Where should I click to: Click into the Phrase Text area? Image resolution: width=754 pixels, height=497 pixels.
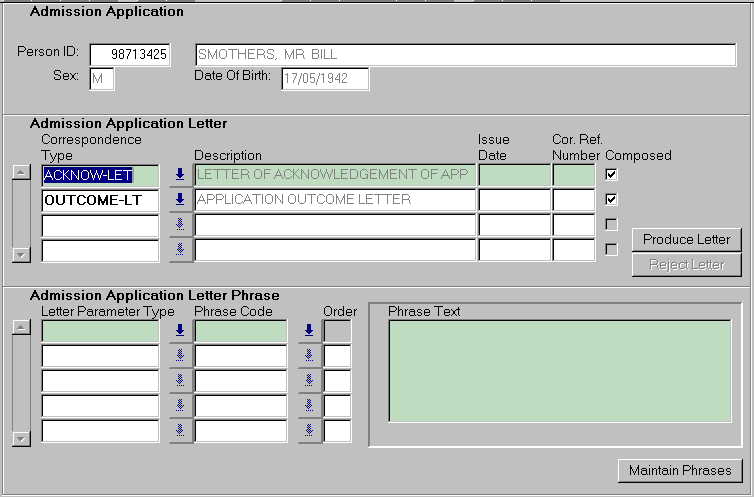(559, 371)
